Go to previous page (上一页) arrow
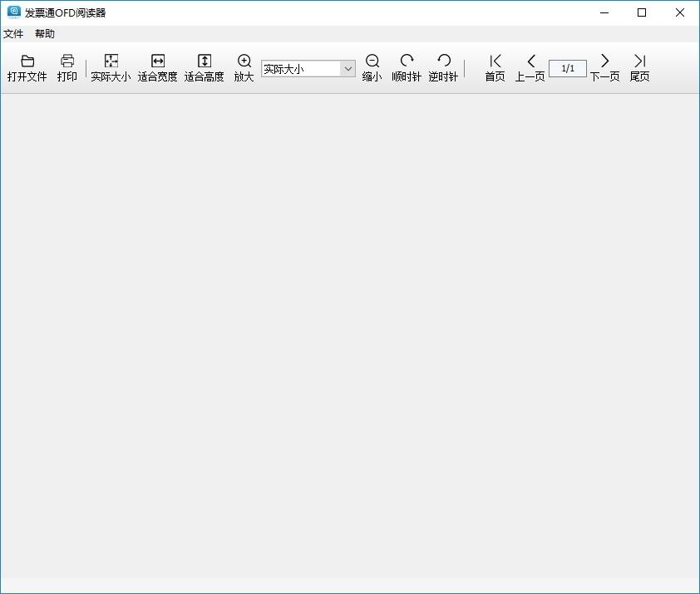The image size is (700, 594). pos(530,61)
